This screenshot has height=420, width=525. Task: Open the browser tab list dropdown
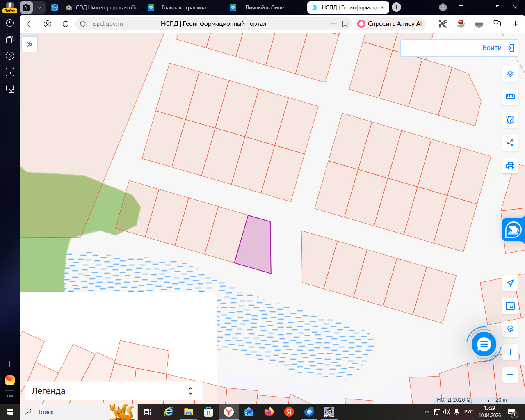pos(39,7)
